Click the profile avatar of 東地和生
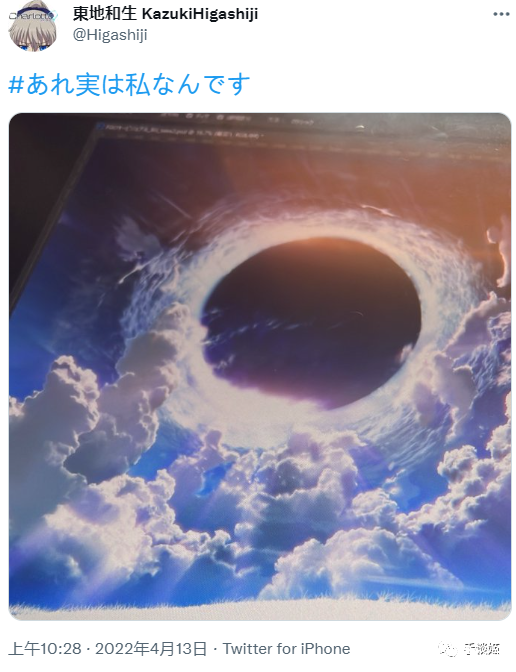The width and height of the screenshot is (516, 672). point(33,25)
